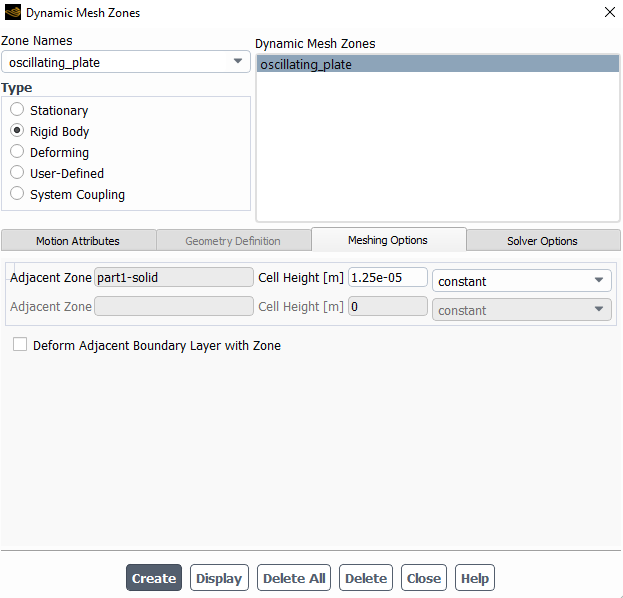Enable Deform Adjacent Boundary Layer with Zone
The width and height of the screenshot is (623, 598).
(20, 344)
